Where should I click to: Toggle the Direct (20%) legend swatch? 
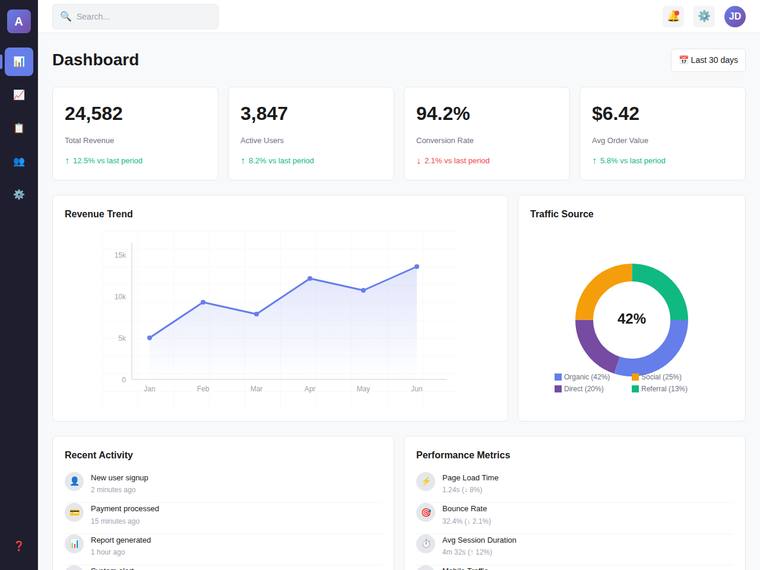pos(558,389)
